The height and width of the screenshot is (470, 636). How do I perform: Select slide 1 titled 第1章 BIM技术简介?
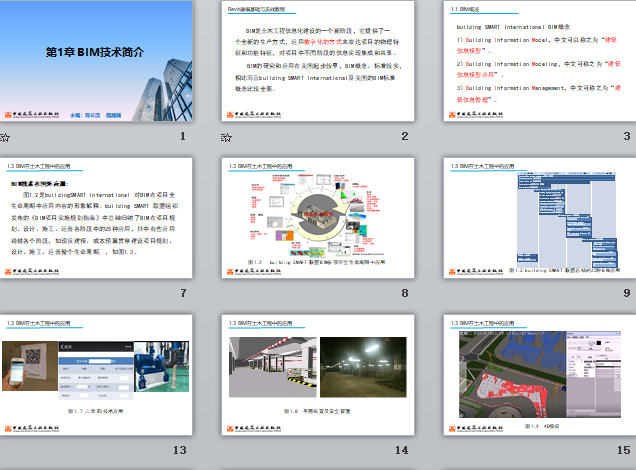(96, 60)
